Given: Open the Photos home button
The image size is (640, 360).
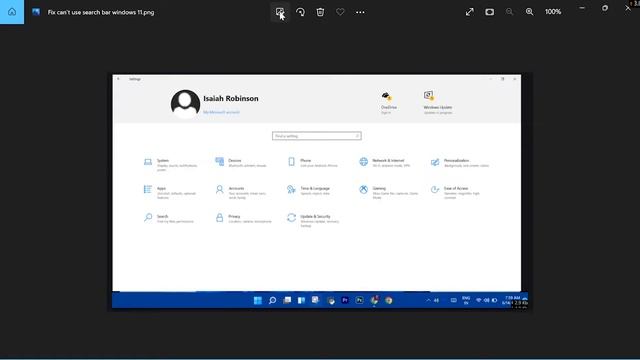Looking at the screenshot, I should pyautogui.click(x=12, y=12).
